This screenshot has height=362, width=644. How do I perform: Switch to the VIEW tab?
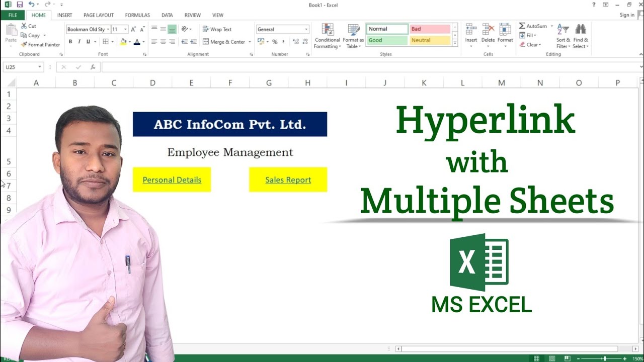click(218, 15)
